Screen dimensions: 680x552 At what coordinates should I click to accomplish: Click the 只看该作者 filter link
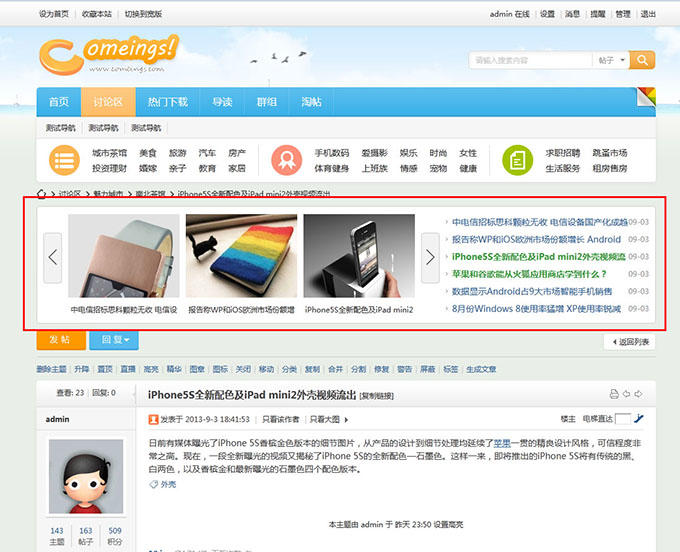[281, 419]
